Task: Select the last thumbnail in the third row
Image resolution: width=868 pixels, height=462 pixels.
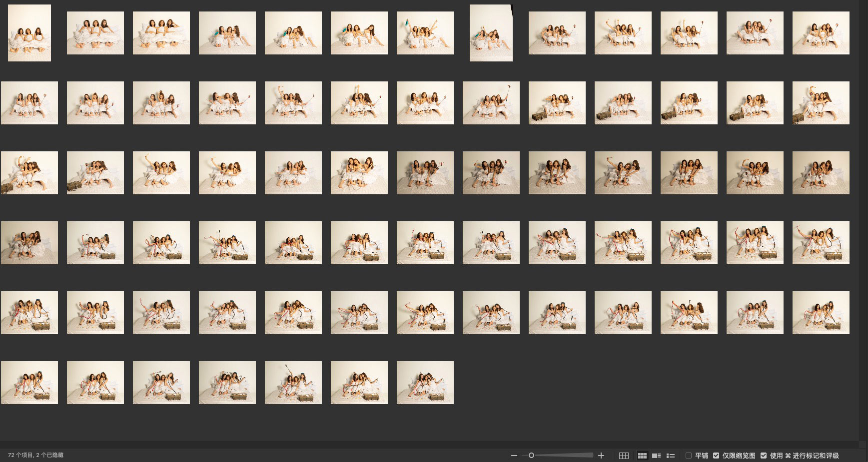Action: pyautogui.click(x=821, y=173)
